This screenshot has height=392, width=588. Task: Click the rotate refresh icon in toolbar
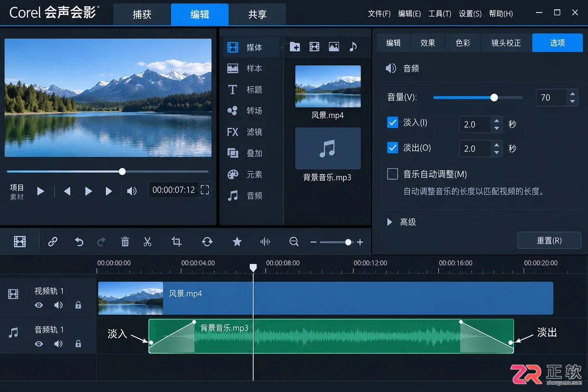(x=207, y=242)
